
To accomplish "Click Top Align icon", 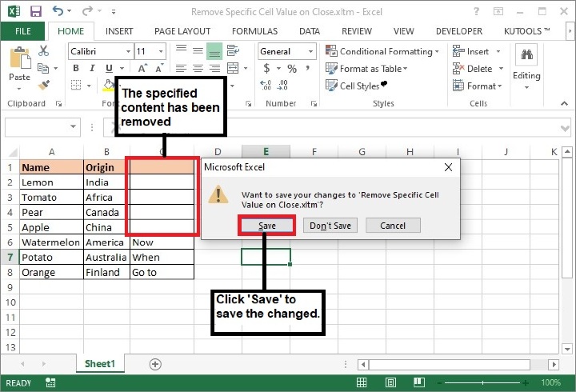I will [x=181, y=50].
